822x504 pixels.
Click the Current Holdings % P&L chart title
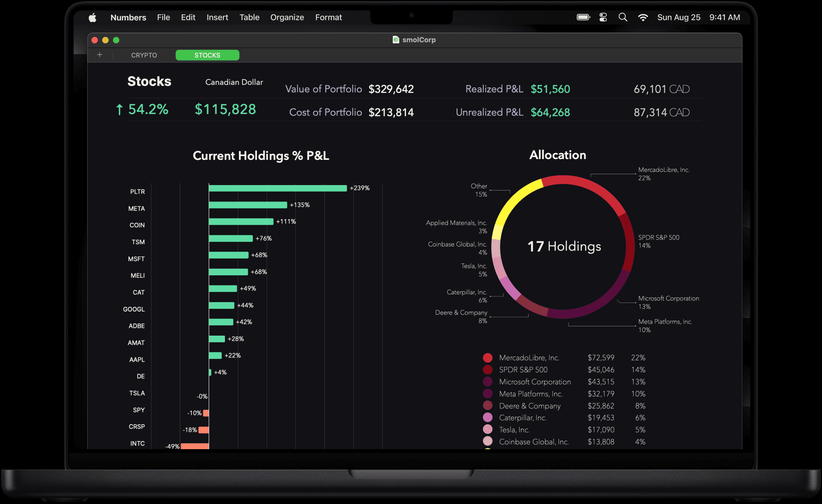tap(261, 156)
